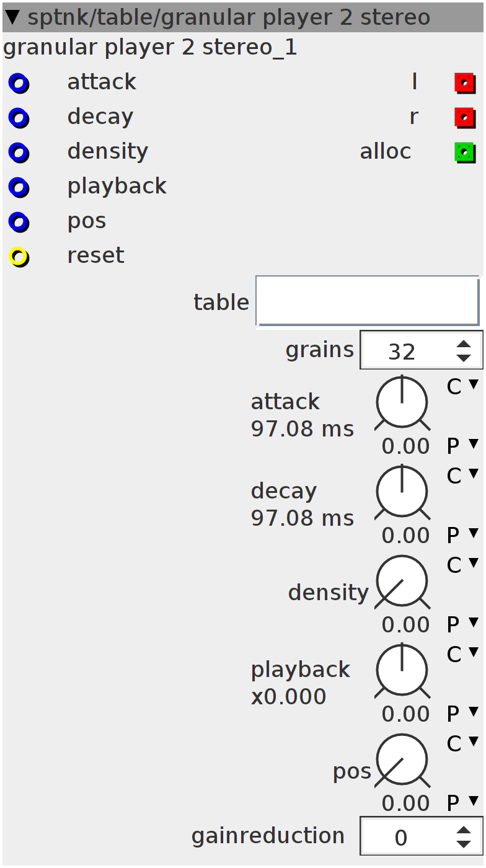
Task: Click the red r outlet port
Action: tap(465, 117)
